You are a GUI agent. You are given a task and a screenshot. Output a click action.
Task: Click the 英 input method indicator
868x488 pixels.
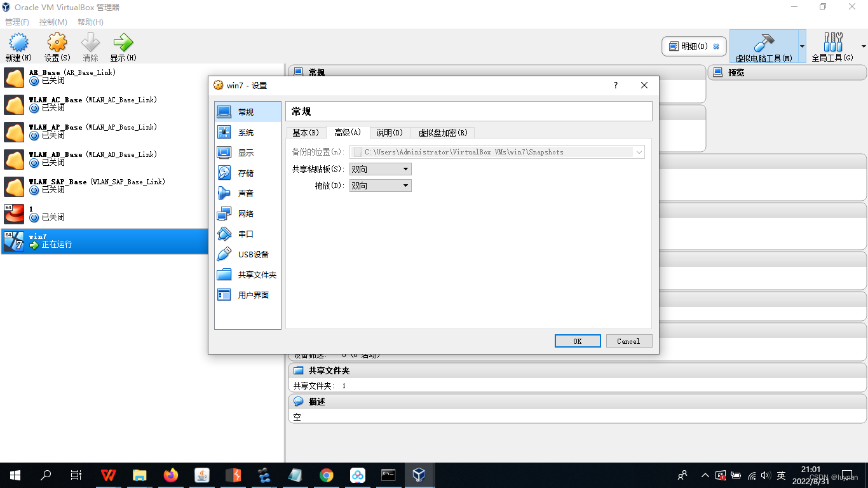tap(782, 475)
